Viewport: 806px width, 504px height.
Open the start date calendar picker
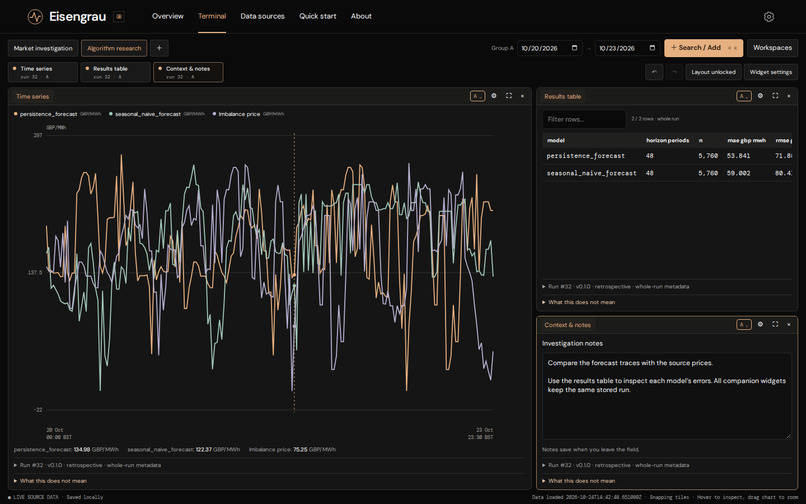[574, 48]
